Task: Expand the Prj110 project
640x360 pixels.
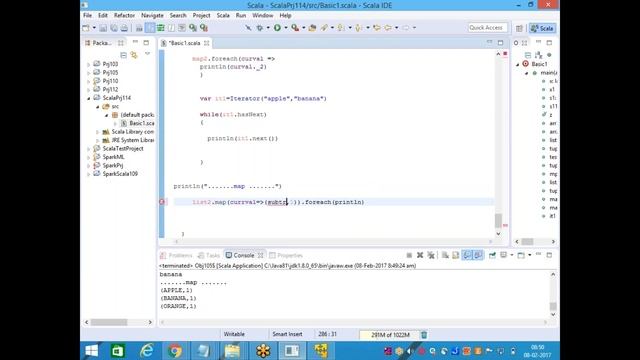Action: pos(89,81)
